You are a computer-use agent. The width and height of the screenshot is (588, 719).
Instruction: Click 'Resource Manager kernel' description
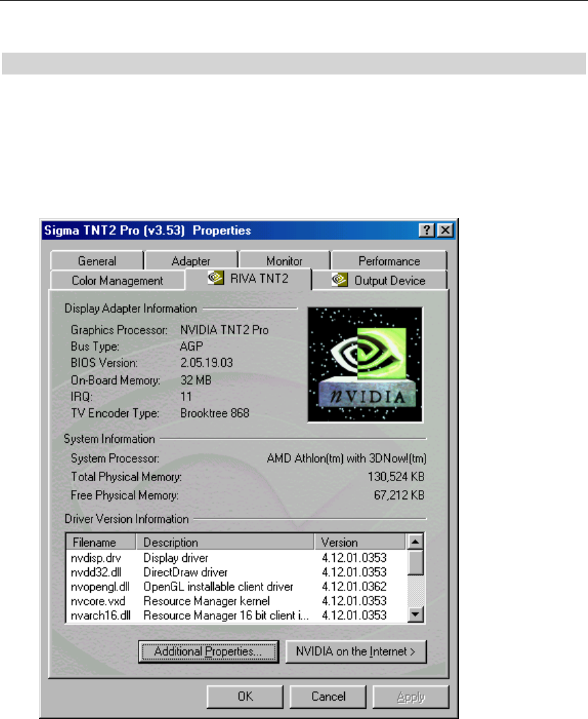coord(207,601)
